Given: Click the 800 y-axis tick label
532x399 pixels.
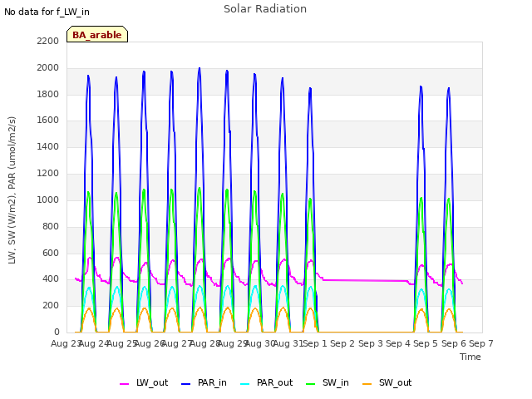Looking at the screenshot, I should coord(51,226).
